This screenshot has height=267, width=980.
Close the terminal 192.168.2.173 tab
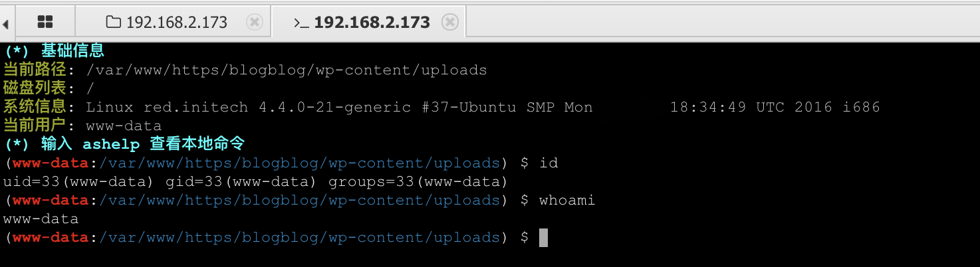(450, 23)
